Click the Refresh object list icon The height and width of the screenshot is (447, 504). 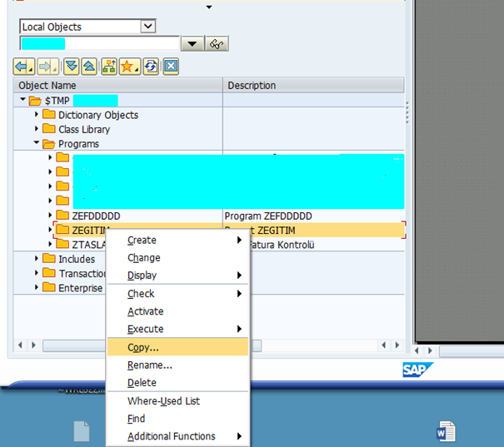151,66
